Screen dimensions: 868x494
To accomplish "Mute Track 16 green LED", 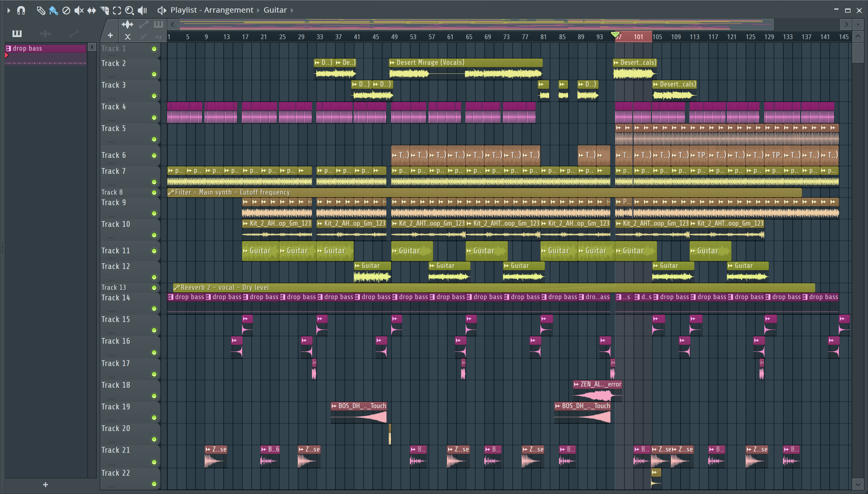I will [154, 352].
